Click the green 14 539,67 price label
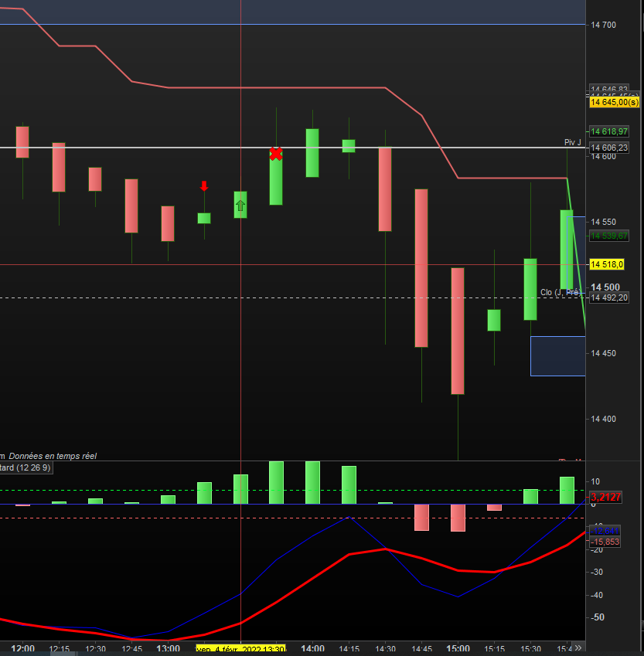This screenshot has height=656, width=644. (609, 236)
